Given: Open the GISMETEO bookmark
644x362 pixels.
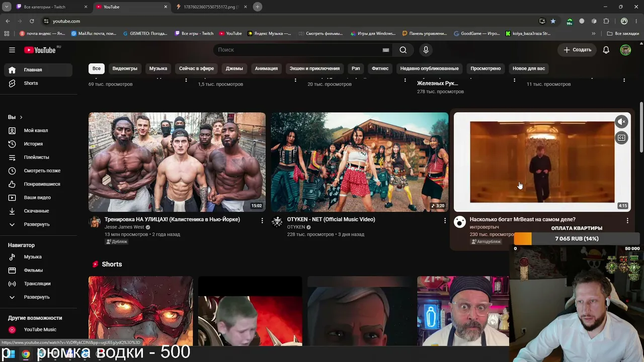Looking at the screenshot, I should (145, 34).
